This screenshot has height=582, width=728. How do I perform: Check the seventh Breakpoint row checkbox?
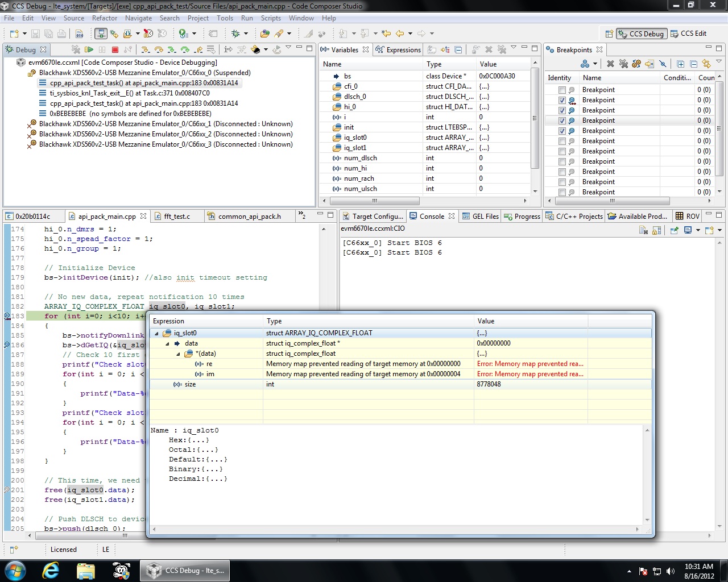tap(562, 151)
